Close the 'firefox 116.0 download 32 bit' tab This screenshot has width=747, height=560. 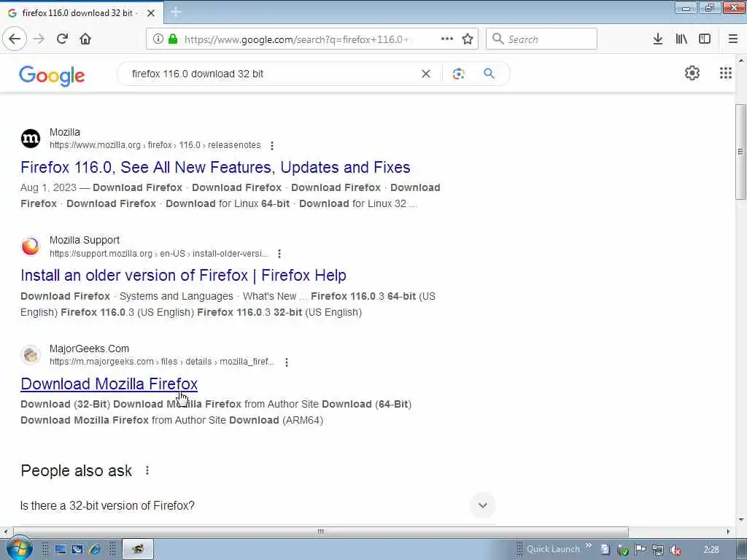151,13
